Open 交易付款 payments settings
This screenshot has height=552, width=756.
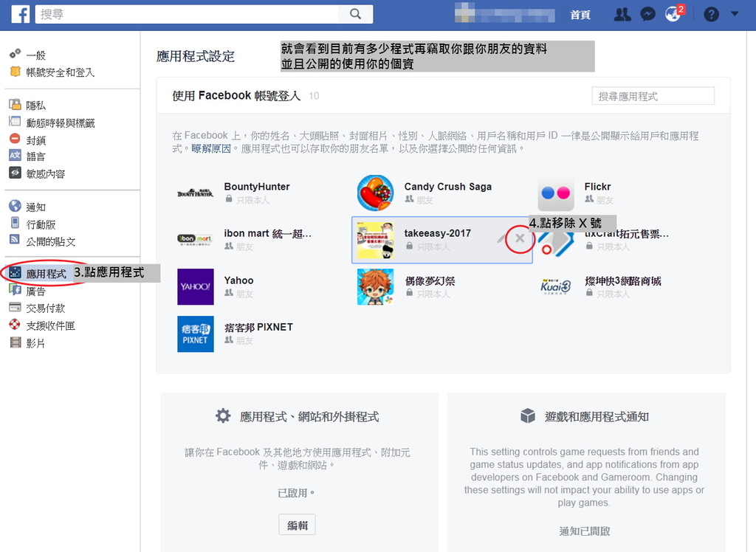coord(45,308)
